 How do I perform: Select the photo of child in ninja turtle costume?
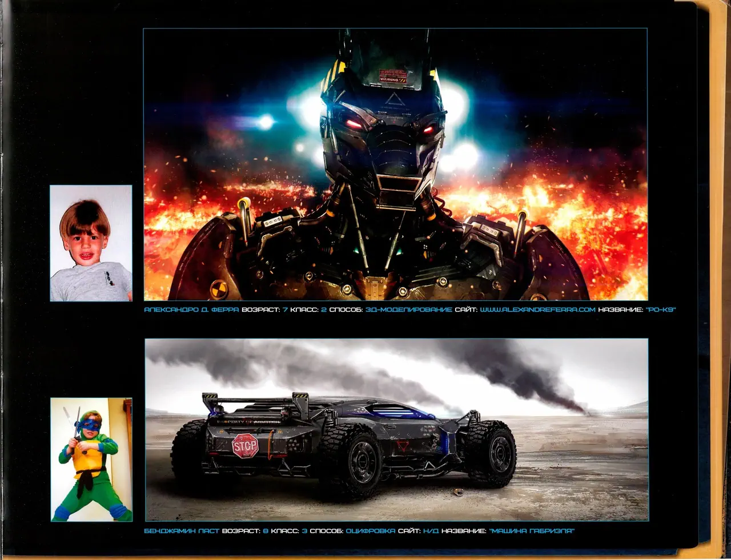coord(91,460)
